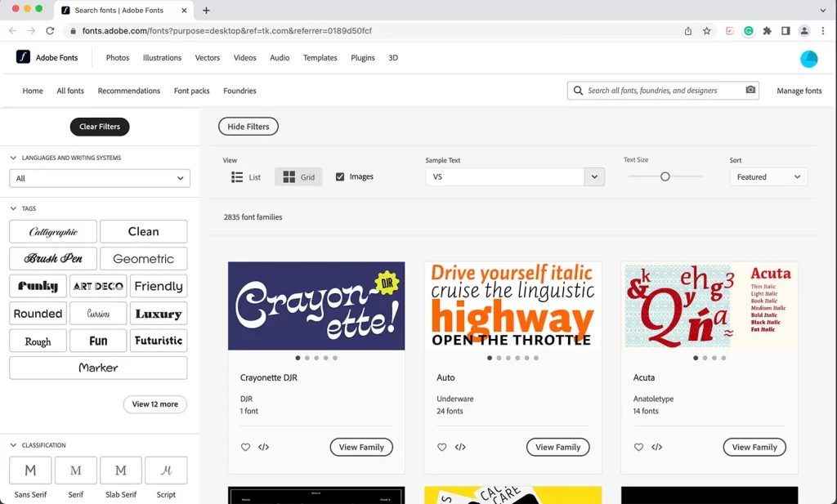The image size is (837, 504).
Task: Click the browser share icon
Action: click(688, 31)
